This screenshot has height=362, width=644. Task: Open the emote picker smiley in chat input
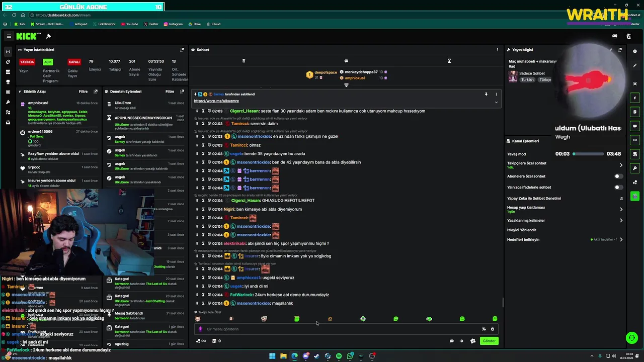493,329
